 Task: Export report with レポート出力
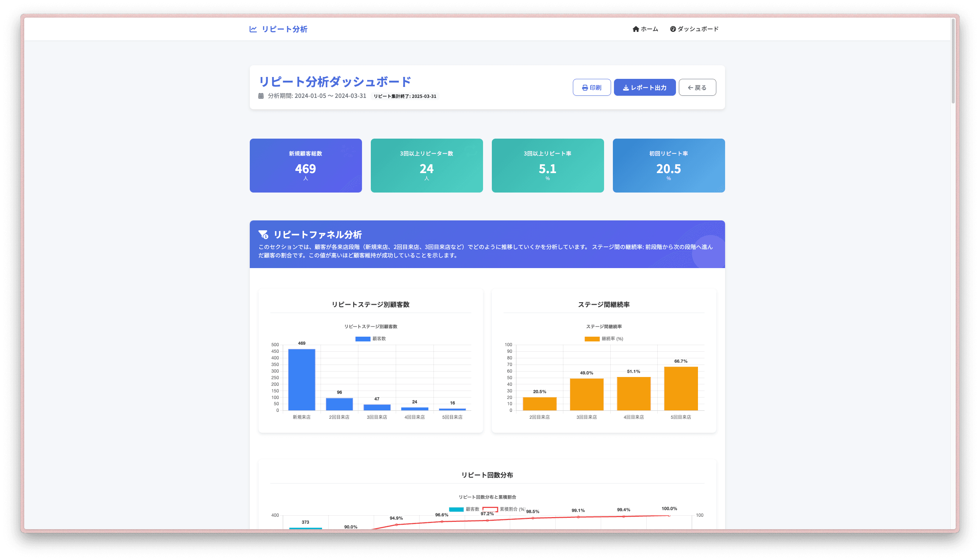[x=645, y=87]
